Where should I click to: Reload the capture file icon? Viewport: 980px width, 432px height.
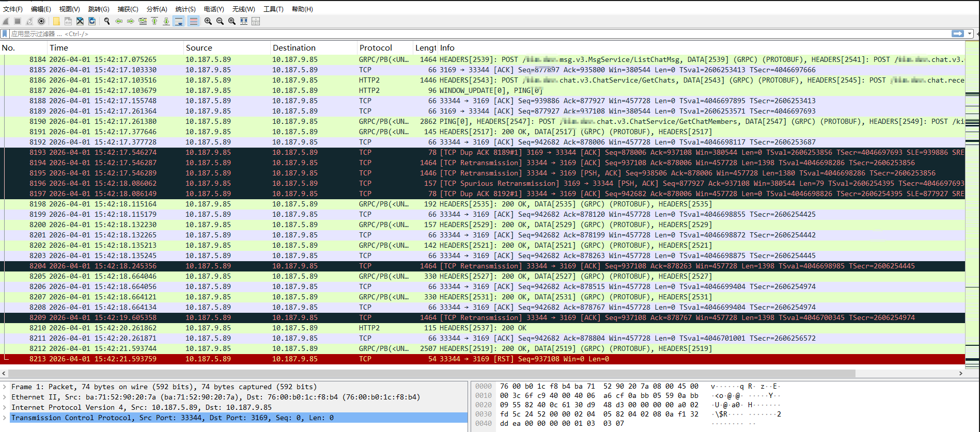click(92, 21)
